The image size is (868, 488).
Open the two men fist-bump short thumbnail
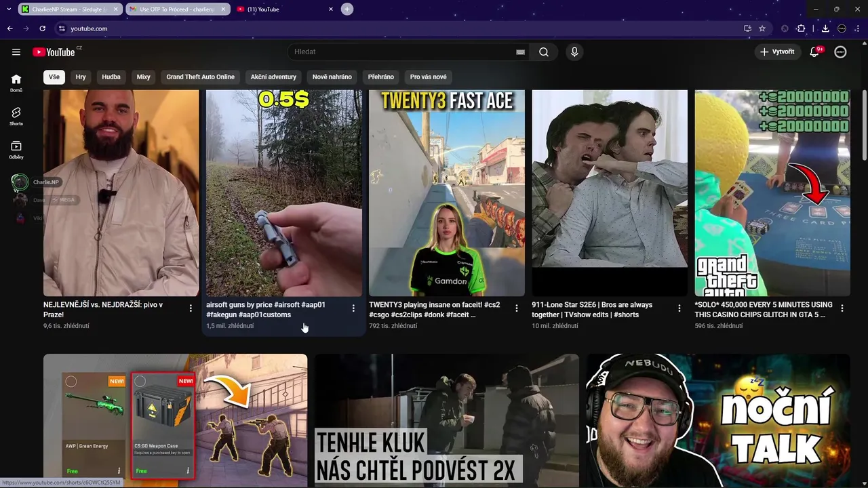pyautogui.click(x=610, y=193)
